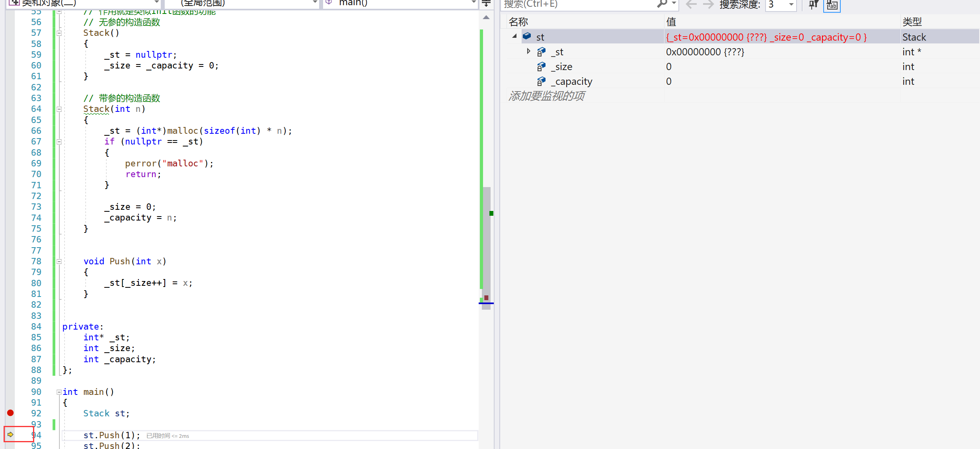980x449 pixels.
Task: Click the editor vertical scrollbar thumb
Action: [486, 247]
